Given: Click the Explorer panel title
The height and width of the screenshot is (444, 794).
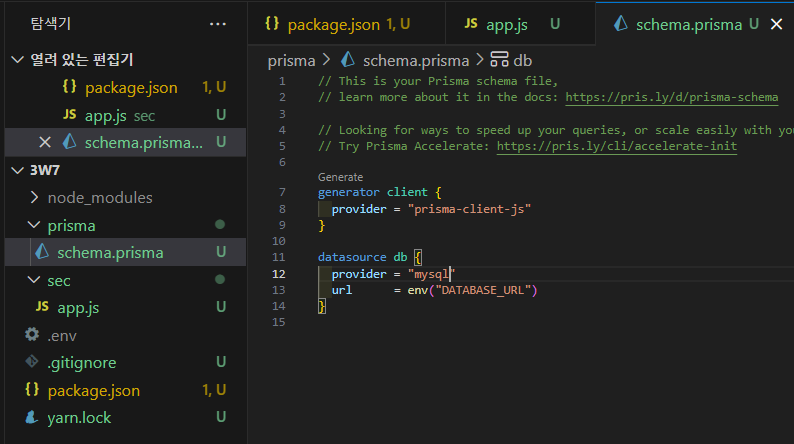Looking at the screenshot, I should pyautogui.click(x=51, y=23).
